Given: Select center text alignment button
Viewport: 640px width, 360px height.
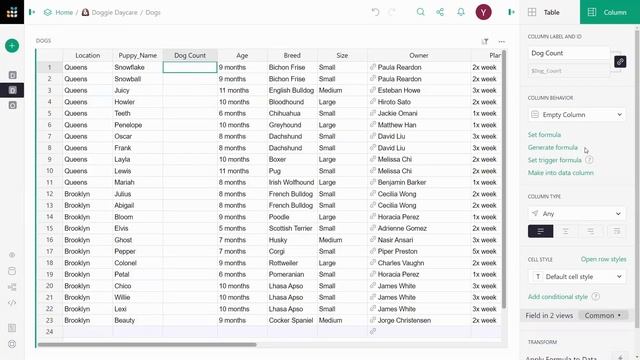Looking at the screenshot, I should point(566,231).
